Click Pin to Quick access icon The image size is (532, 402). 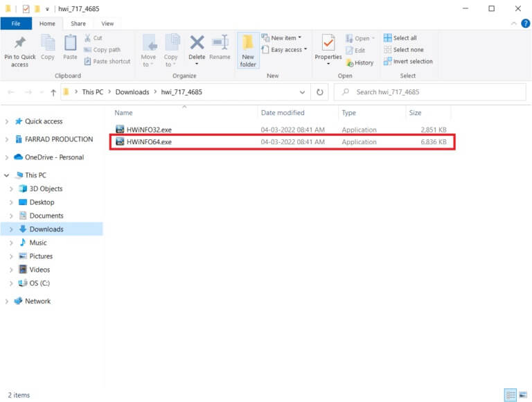[x=19, y=43]
